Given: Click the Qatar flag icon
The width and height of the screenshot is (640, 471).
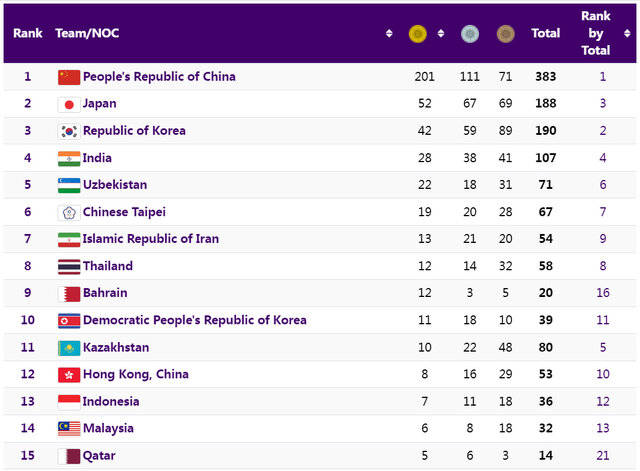Looking at the screenshot, I should [x=69, y=456].
